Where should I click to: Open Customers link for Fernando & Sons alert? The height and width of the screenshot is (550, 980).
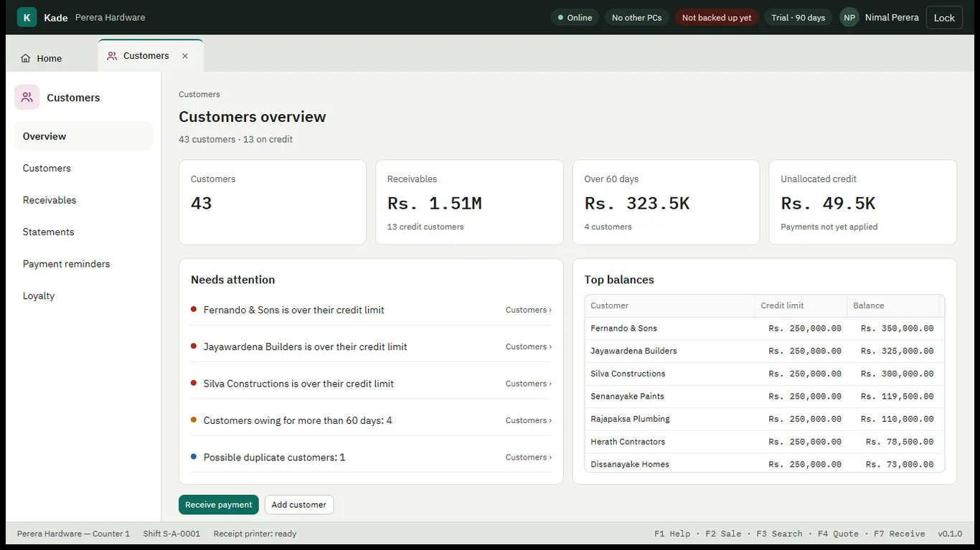pos(529,310)
